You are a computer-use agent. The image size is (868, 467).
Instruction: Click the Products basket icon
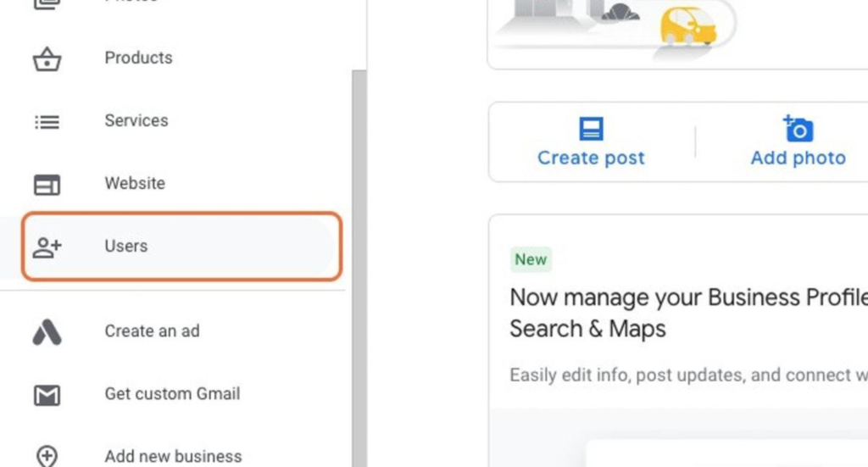point(47,58)
